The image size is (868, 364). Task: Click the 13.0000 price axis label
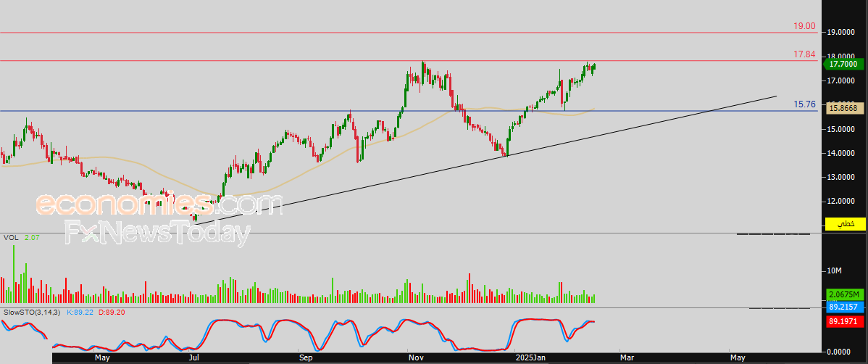click(840, 178)
